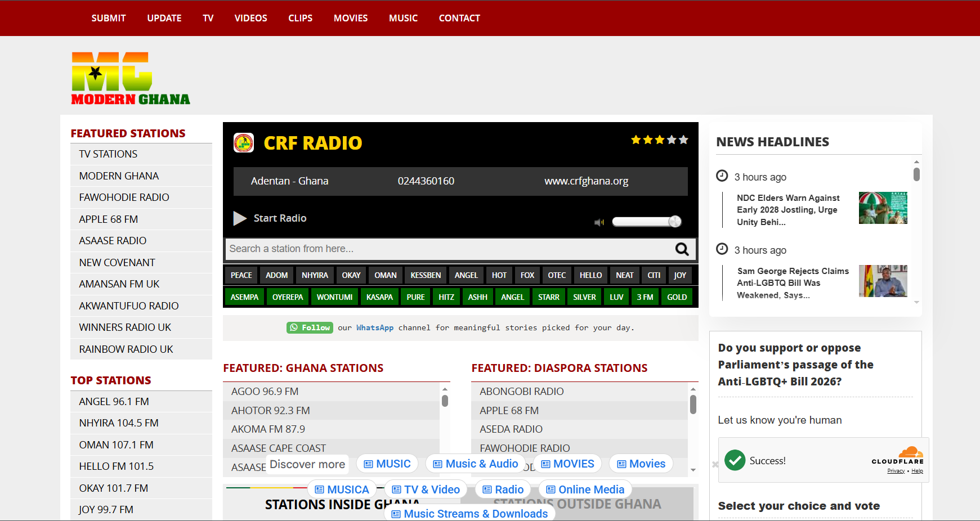Open the www.crfghana.org website link
The width and height of the screenshot is (980, 521).
point(586,181)
